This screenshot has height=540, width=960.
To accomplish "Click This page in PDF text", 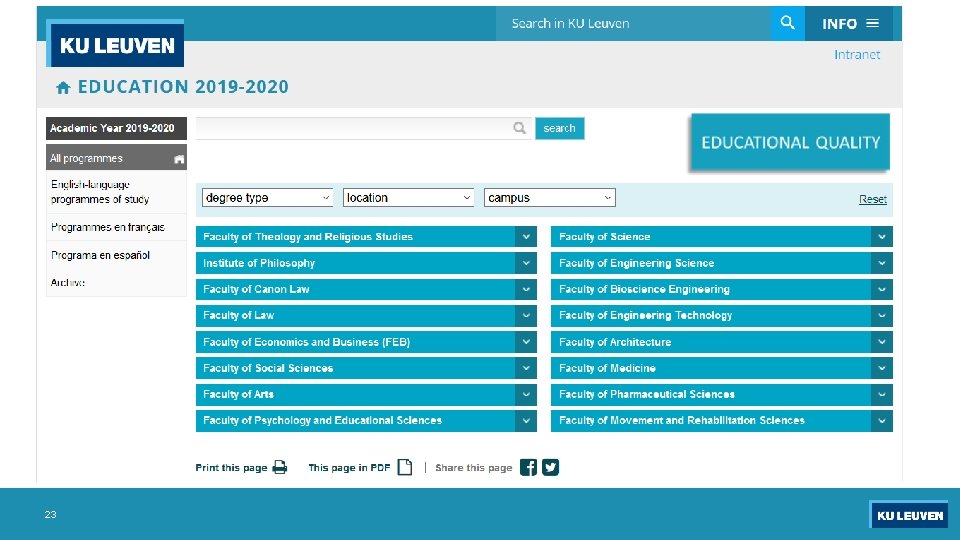I will (349, 468).
